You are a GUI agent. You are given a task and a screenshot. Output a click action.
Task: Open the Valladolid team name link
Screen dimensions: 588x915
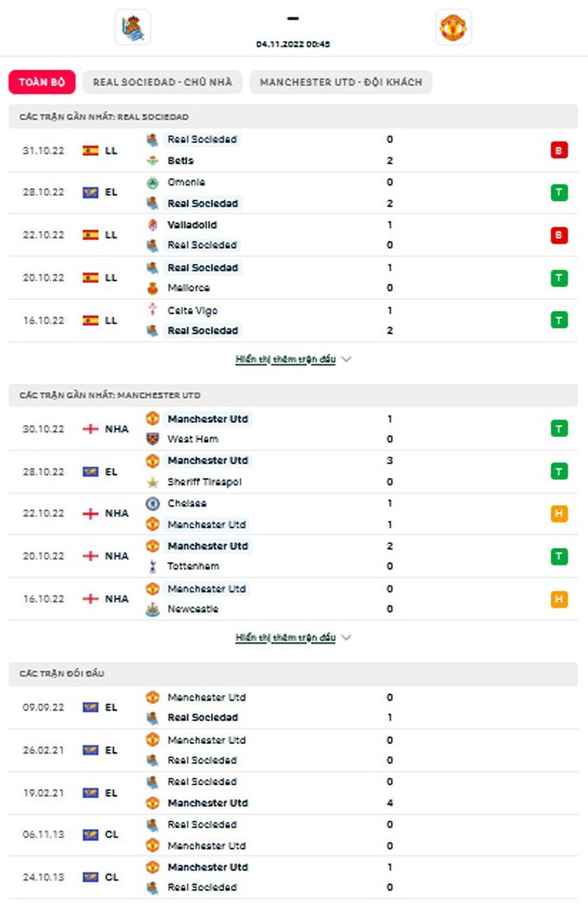[x=191, y=225]
